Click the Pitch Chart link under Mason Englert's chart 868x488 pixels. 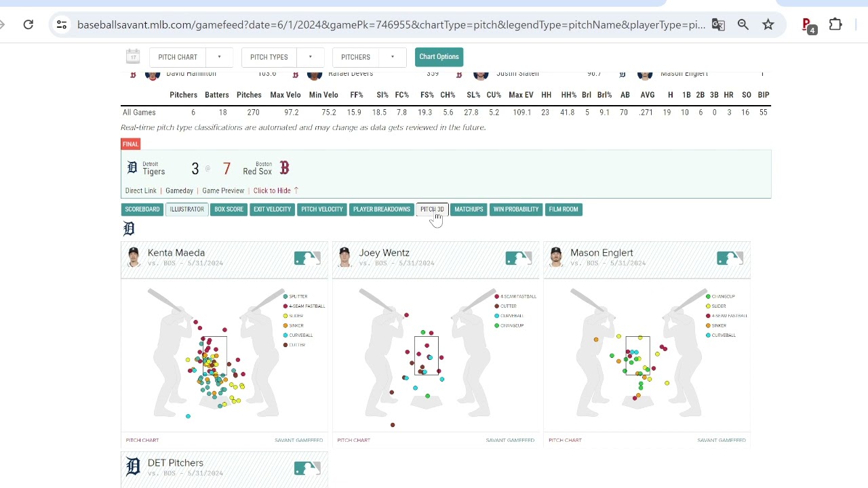pos(565,441)
